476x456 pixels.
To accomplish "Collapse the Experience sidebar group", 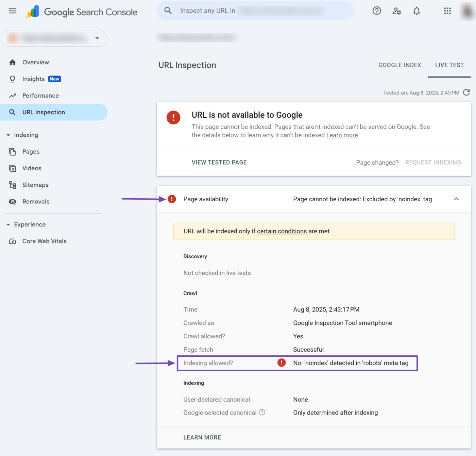I will 8,224.
